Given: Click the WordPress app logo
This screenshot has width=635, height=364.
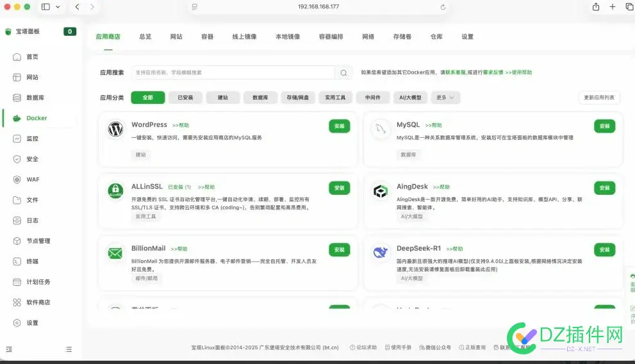Looking at the screenshot, I should coord(115,129).
